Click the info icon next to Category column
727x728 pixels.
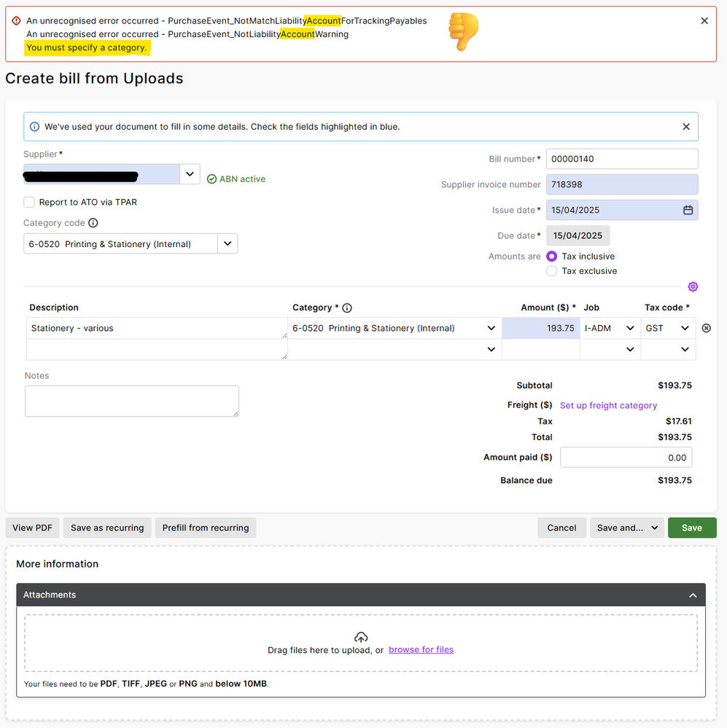click(x=347, y=308)
